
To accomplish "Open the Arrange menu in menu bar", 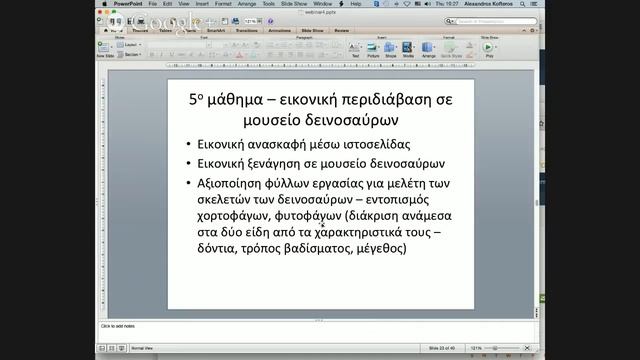I will pos(247,4).
